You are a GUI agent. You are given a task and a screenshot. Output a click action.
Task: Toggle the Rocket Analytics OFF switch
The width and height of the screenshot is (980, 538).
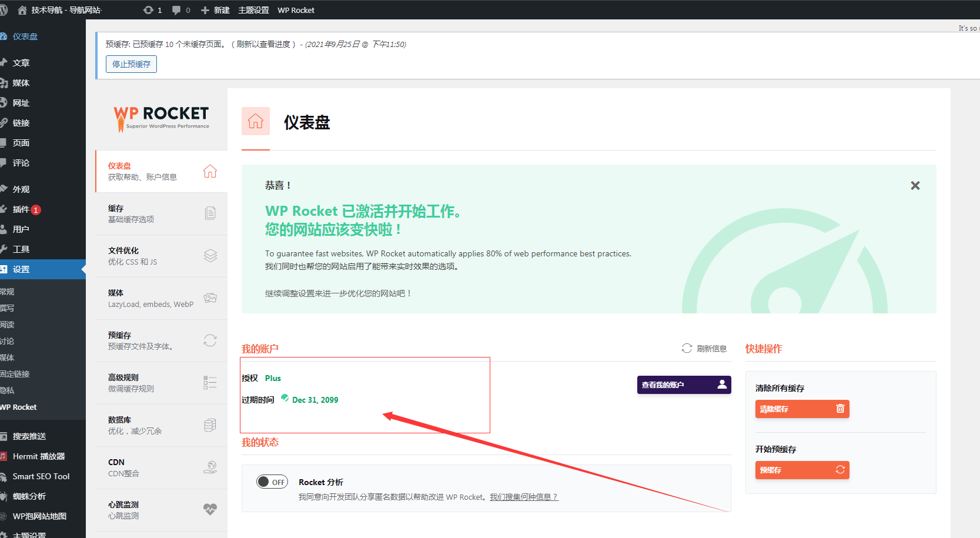pyautogui.click(x=272, y=482)
